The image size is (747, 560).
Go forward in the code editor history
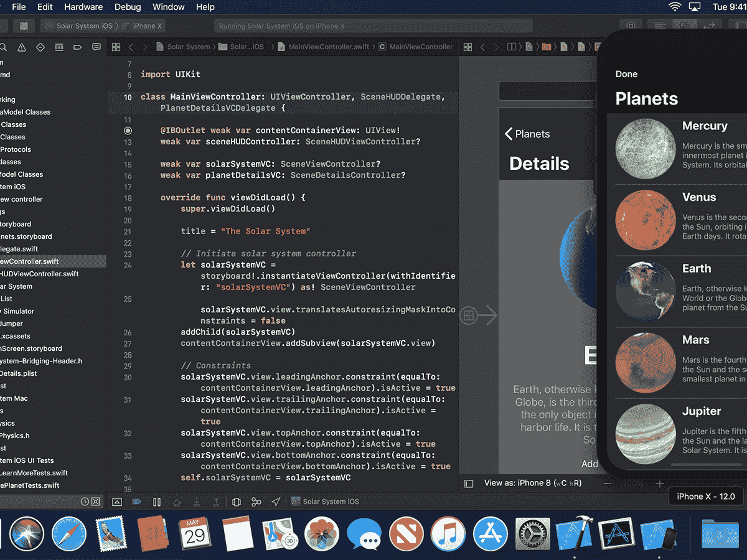pos(145,47)
